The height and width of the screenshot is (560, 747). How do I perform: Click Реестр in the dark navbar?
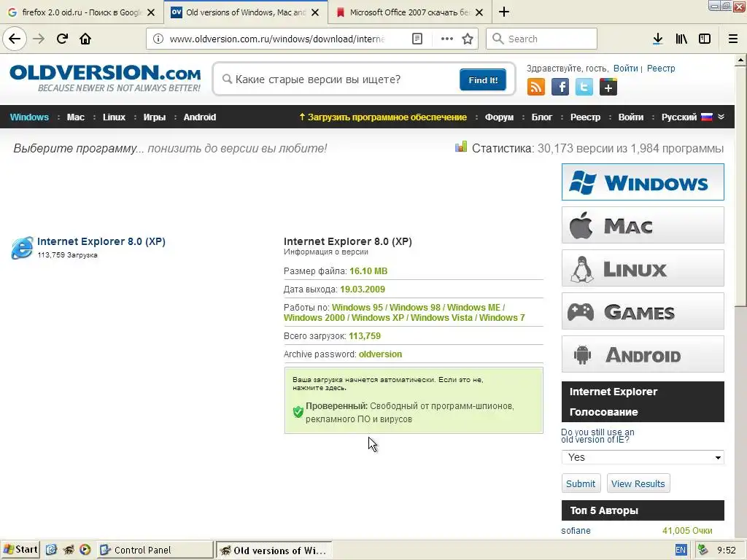[586, 117]
